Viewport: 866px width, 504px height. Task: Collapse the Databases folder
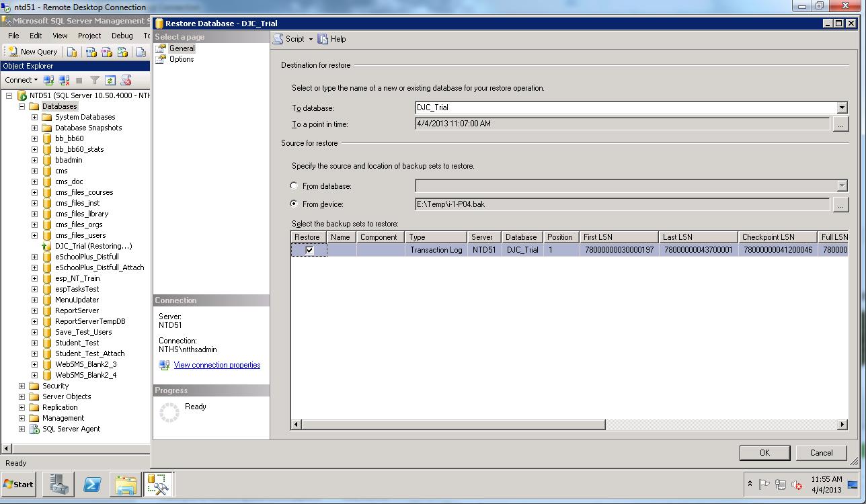(22, 106)
